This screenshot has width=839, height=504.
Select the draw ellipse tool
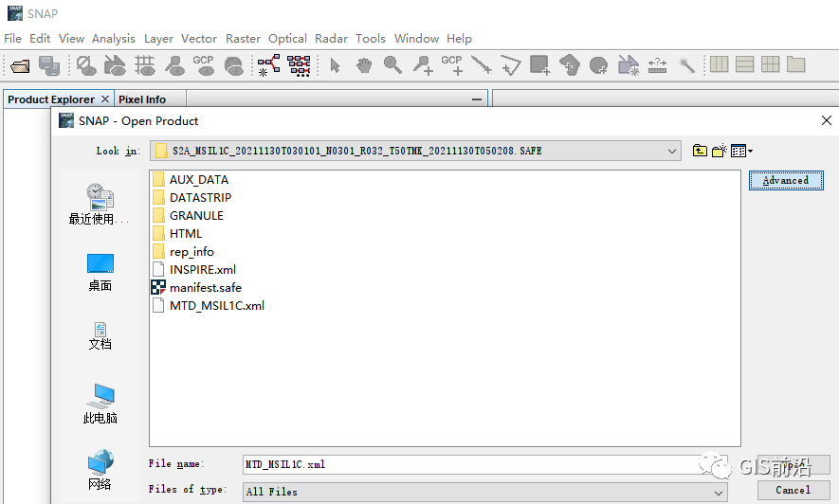pyautogui.click(x=598, y=65)
